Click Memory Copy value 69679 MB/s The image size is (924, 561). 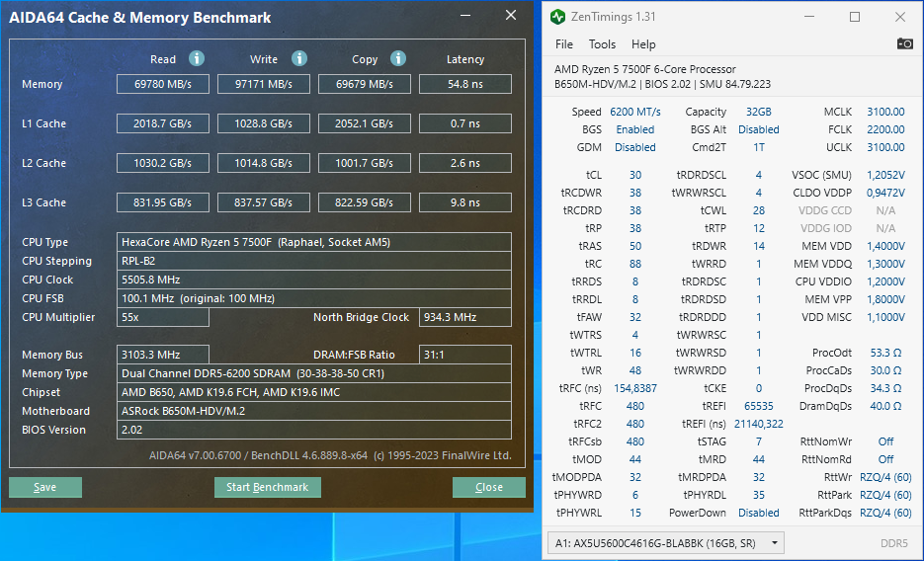click(365, 84)
